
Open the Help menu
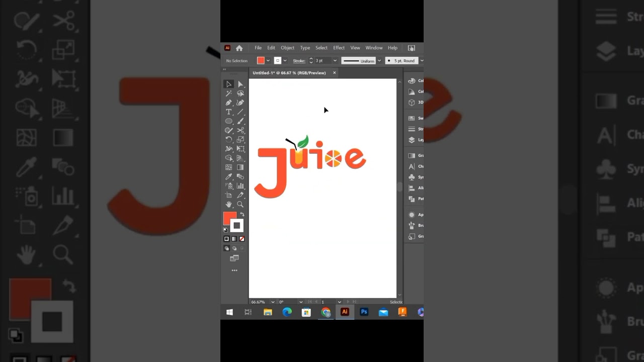(x=392, y=48)
